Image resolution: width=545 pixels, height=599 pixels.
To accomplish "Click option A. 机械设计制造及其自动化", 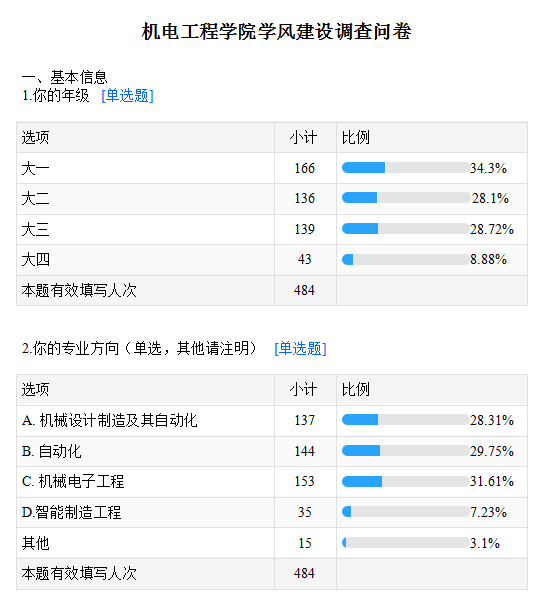I will tap(110, 421).
